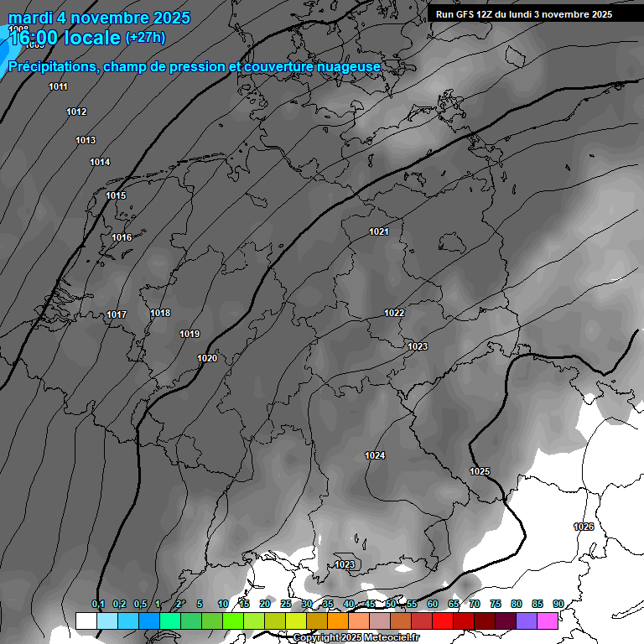Click the '80' legend scale value
644x644 pixels.
pyautogui.click(x=517, y=604)
